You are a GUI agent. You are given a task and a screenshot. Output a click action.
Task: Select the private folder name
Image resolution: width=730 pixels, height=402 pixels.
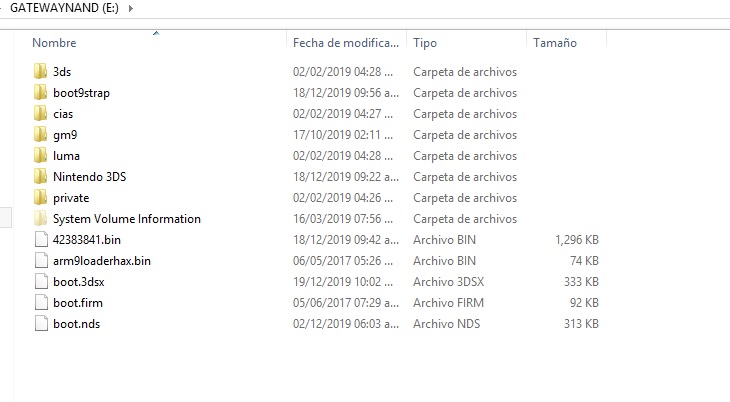coord(71,198)
